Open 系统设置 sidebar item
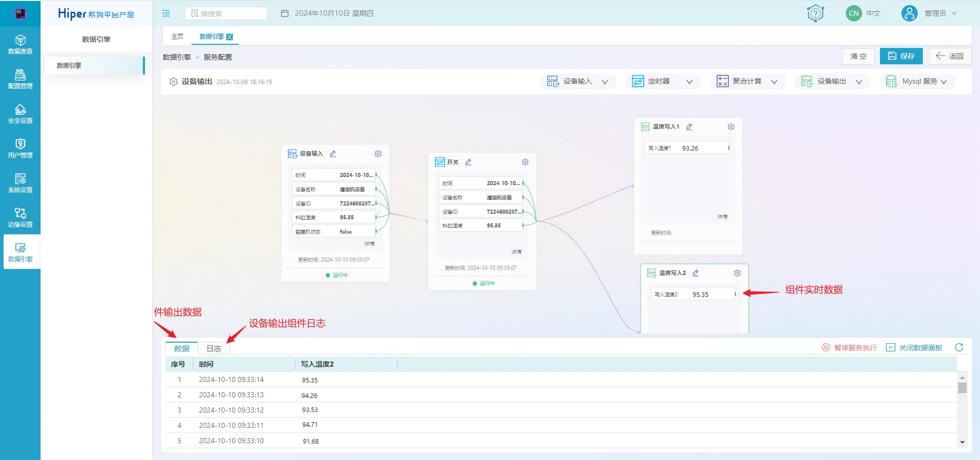The height and width of the screenshot is (460, 980). (x=20, y=183)
